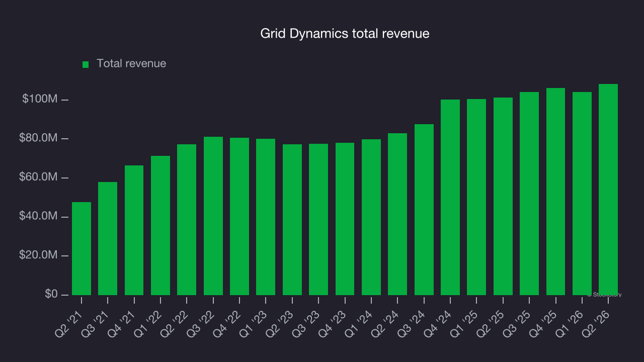Viewport: 644px width, 362px height.
Task: Click the '$100M' y-axis label
Action: [40, 99]
